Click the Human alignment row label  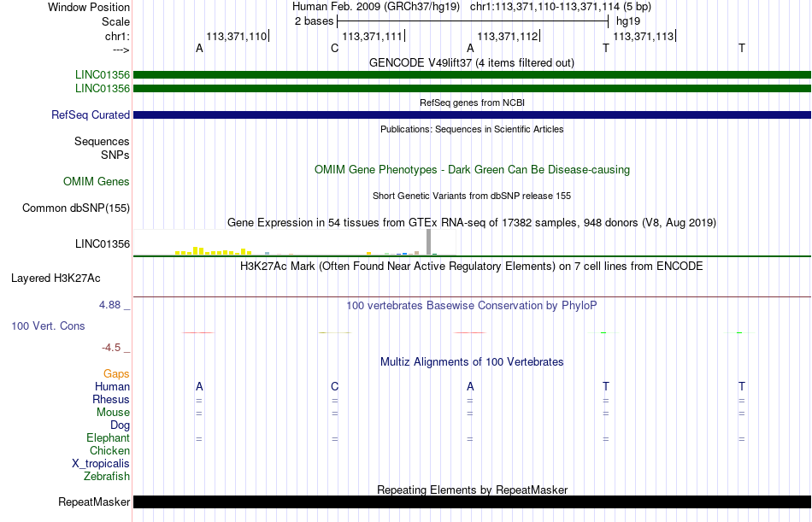click(x=112, y=386)
